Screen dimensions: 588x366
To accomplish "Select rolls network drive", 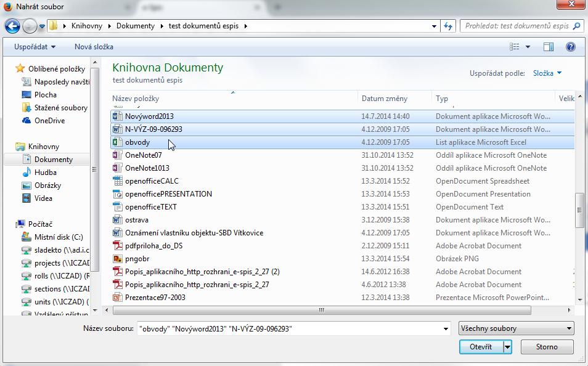I will click(x=62, y=276).
